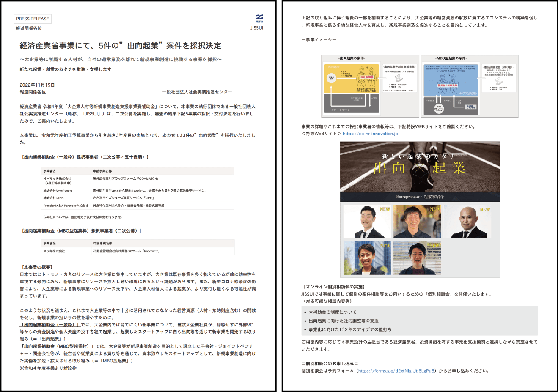Select the photo of haired man on white background
This screenshot has width=558, height=392.
[367, 222]
